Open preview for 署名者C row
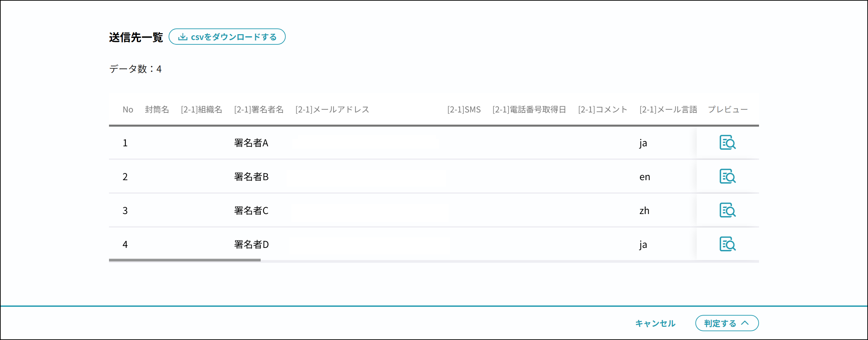868x340 pixels. point(728,210)
